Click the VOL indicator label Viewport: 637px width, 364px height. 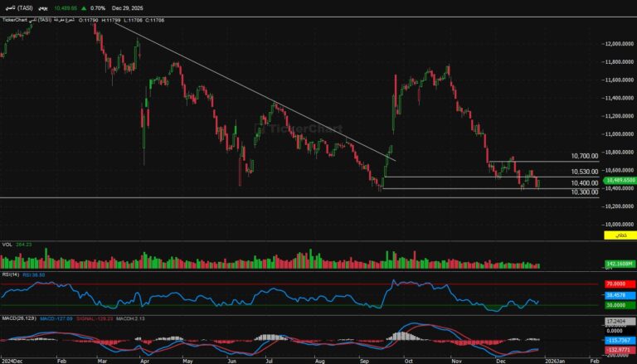point(8,245)
